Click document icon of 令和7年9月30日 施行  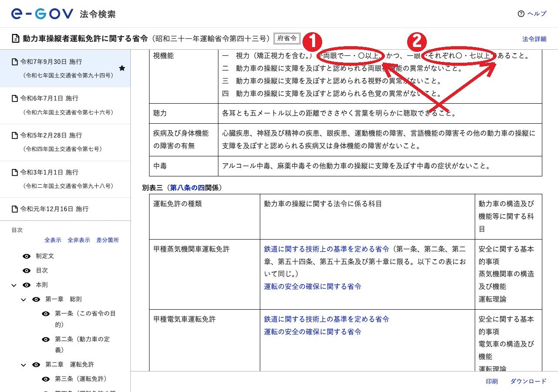(x=15, y=62)
